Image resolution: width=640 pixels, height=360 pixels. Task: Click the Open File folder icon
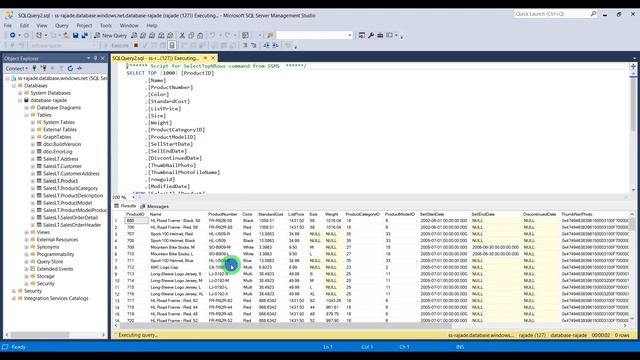click(67, 36)
